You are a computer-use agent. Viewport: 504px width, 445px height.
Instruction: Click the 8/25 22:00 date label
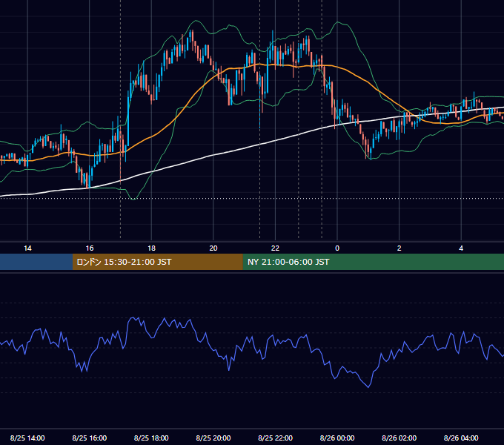coord(275,438)
